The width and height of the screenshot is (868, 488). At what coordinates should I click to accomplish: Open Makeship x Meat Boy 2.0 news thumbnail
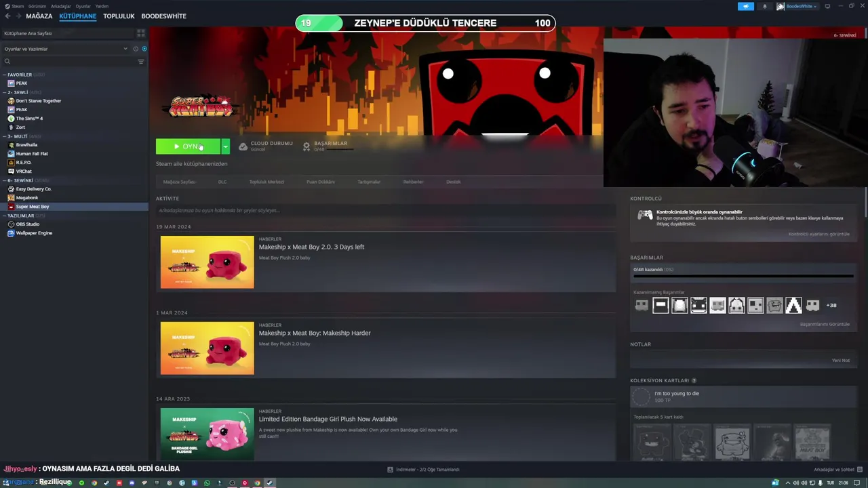(x=208, y=262)
